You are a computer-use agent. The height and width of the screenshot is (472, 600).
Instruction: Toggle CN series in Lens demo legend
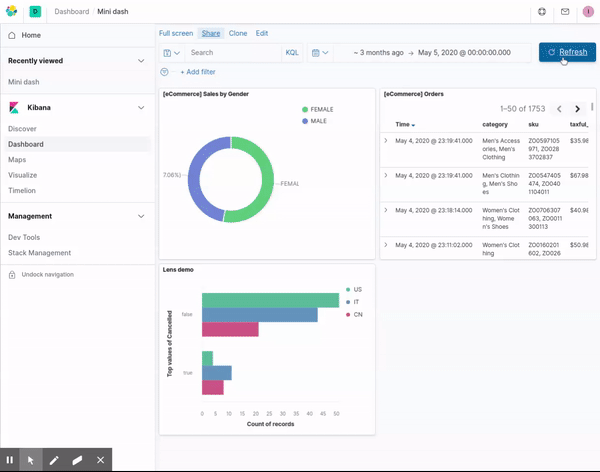pyautogui.click(x=354, y=315)
